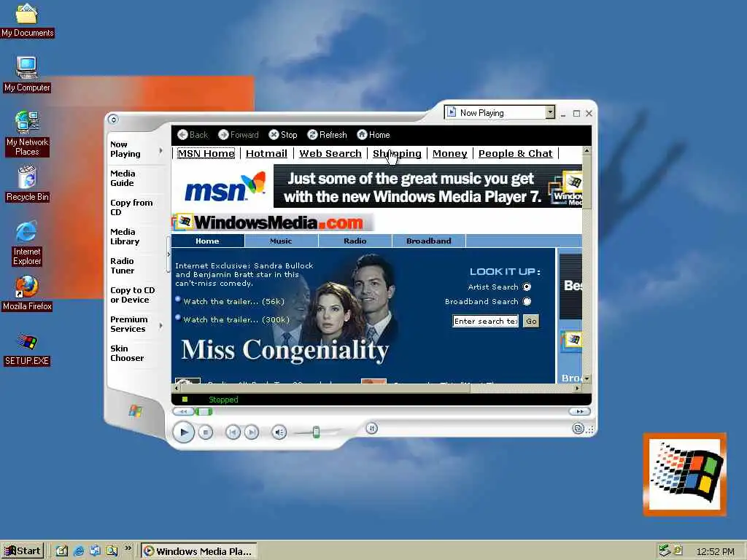Open the Now Playing dropdown list
747x560 pixels.
550,112
